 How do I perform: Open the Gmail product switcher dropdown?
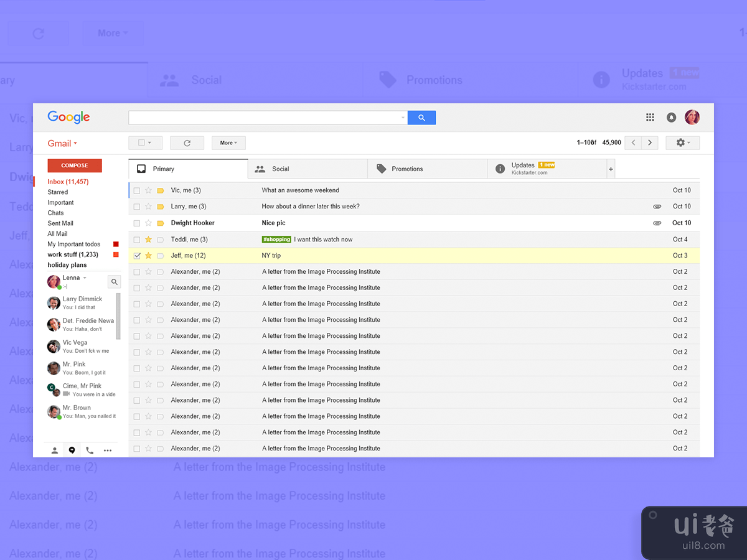62,144
